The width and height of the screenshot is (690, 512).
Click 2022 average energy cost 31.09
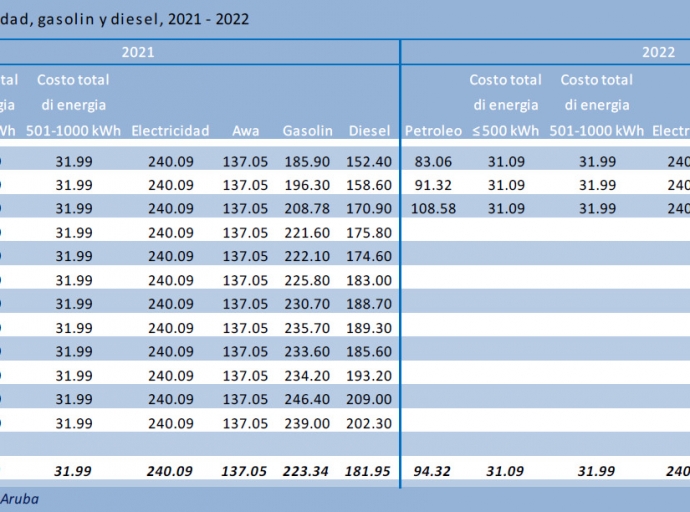505,472
